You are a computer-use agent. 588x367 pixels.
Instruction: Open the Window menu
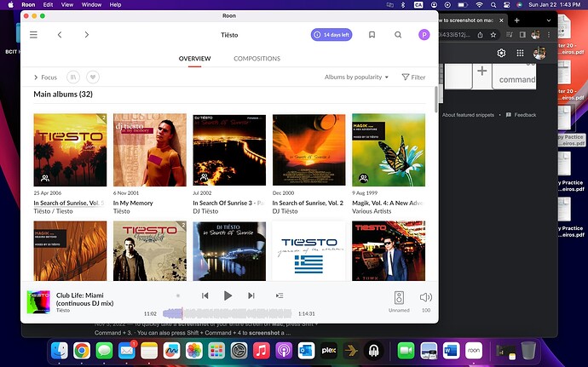click(x=91, y=4)
